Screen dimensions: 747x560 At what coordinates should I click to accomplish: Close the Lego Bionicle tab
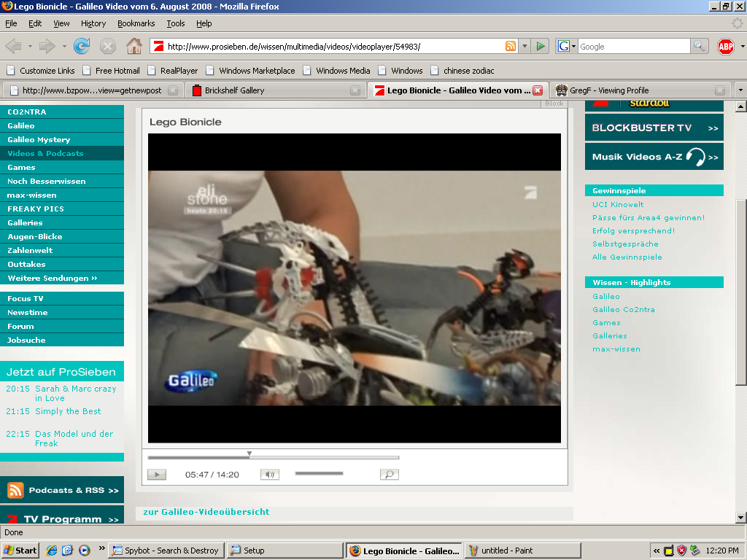[538, 90]
